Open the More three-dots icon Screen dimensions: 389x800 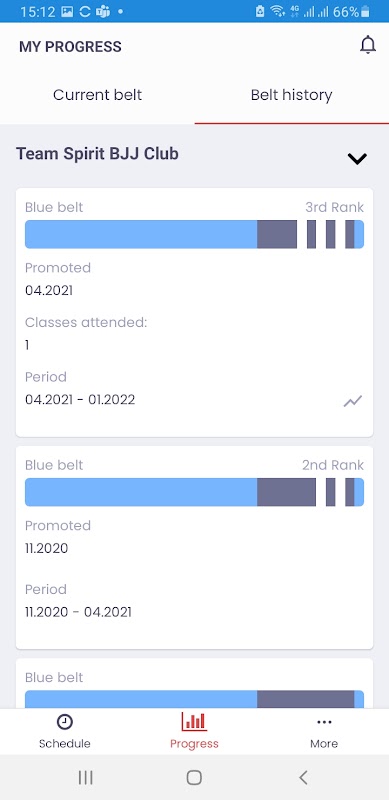click(x=324, y=722)
